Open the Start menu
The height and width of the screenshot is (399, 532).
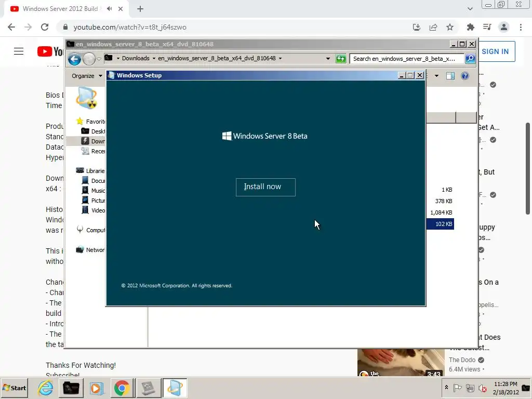click(15, 388)
